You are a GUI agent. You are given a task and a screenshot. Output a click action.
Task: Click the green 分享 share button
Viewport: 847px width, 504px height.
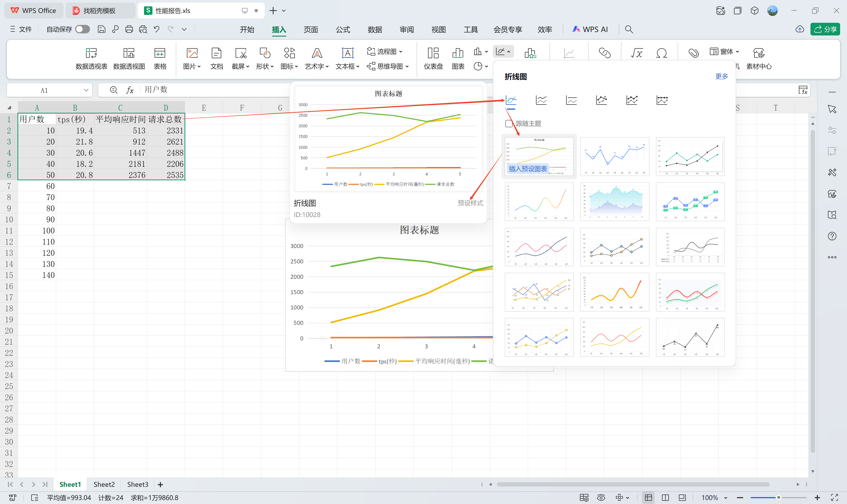[x=825, y=30]
